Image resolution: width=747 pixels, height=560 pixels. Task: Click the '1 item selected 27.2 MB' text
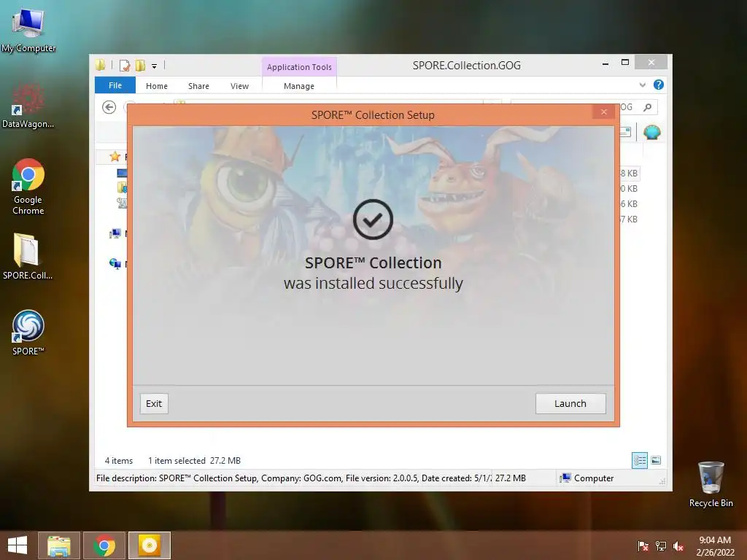[194, 461]
